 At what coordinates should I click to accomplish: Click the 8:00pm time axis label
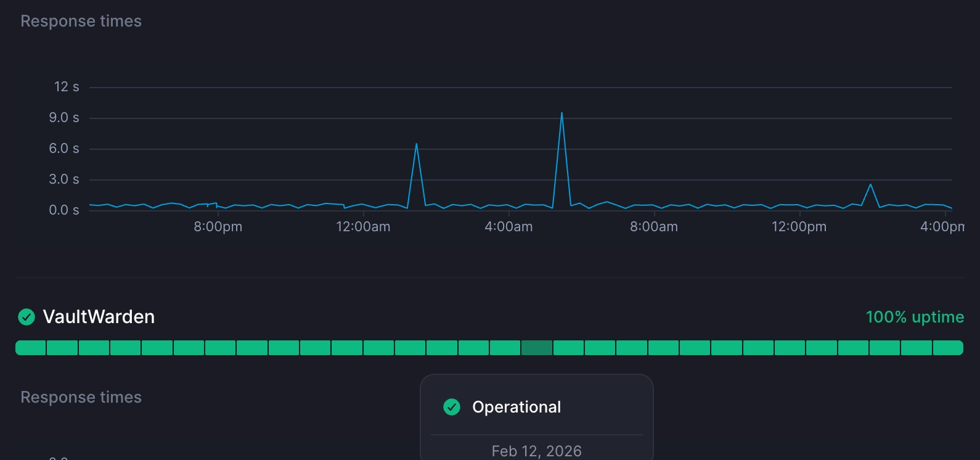(218, 227)
